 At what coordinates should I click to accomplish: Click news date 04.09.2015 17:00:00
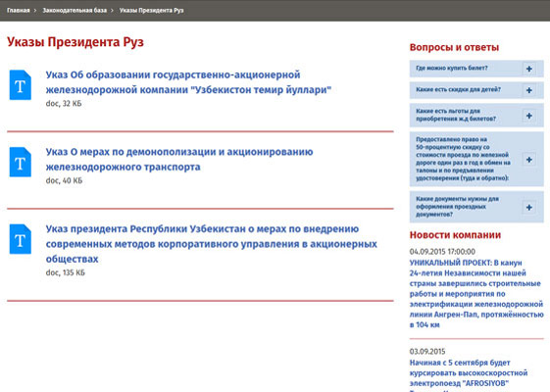(x=442, y=252)
